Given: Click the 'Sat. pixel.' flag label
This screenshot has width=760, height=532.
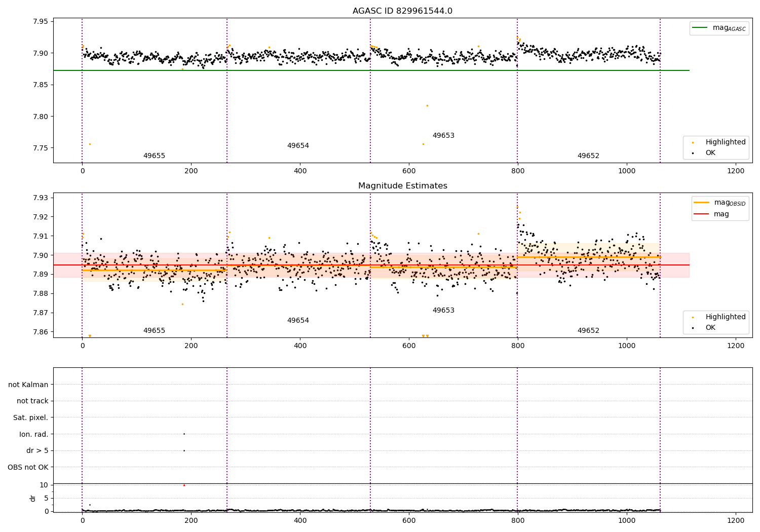Looking at the screenshot, I should [31, 418].
